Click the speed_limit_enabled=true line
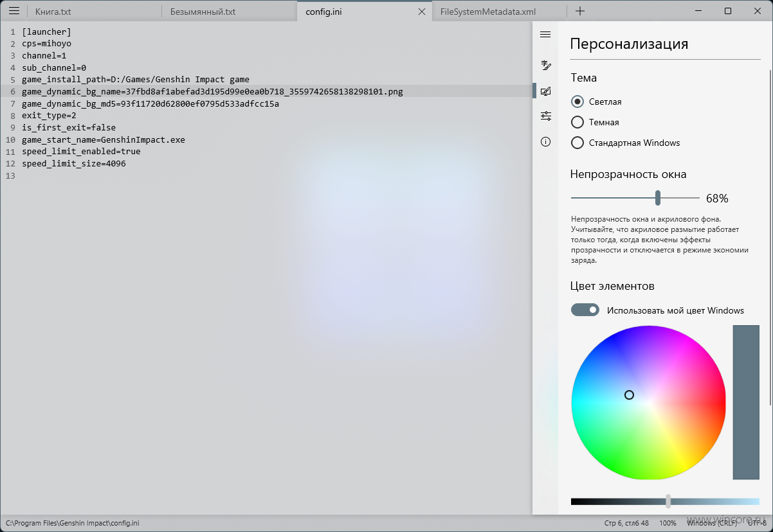 [81, 152]
